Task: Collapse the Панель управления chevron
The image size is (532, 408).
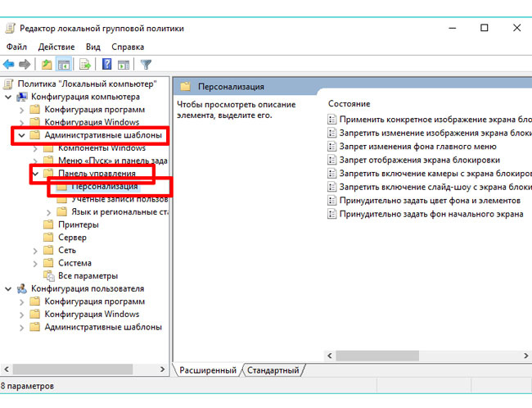Action: 35,174
